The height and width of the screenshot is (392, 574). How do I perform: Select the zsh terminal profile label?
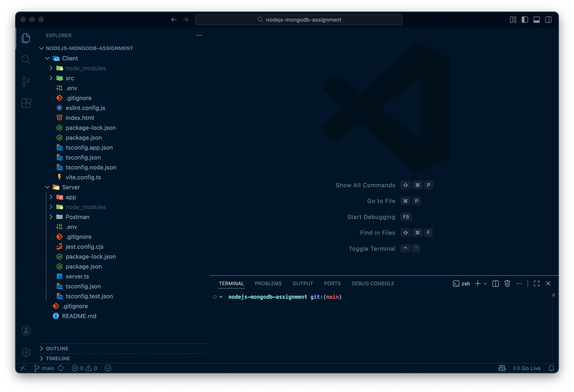461,283
